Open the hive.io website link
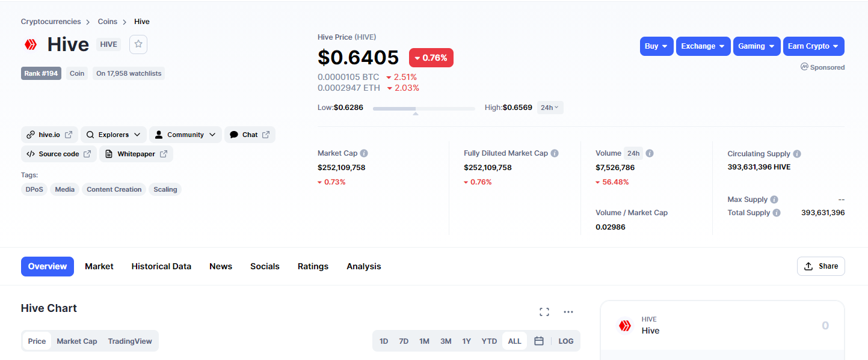Image resolution: width=868 pixels, height=360 pixels. 49,135
